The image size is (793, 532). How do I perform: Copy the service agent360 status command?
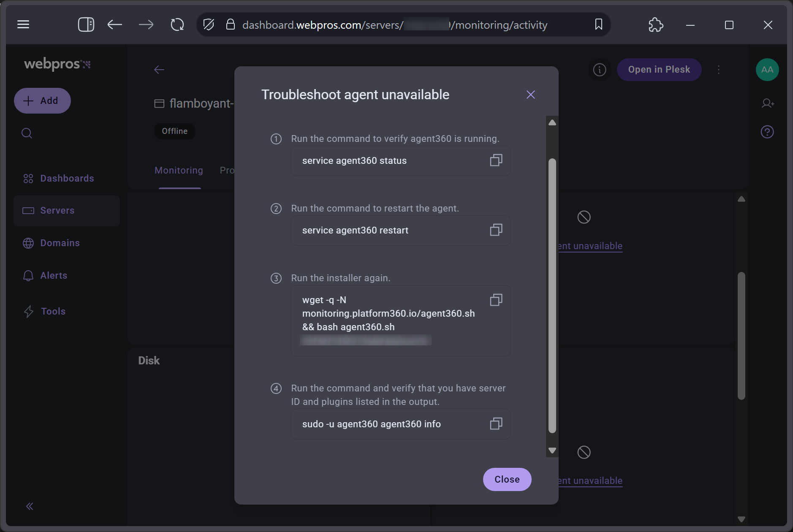pyautogui.click(x=496, y=160)
